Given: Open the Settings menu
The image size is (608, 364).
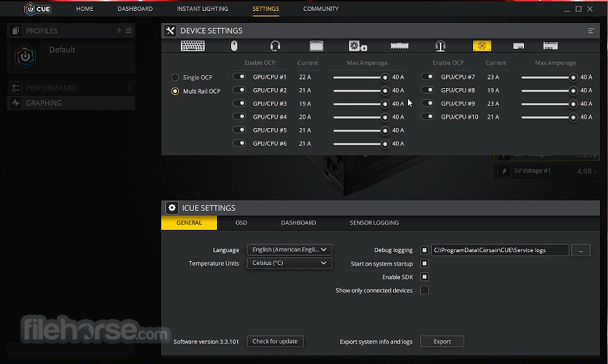Looking at the screenshot, I should (x=266, y=9).
